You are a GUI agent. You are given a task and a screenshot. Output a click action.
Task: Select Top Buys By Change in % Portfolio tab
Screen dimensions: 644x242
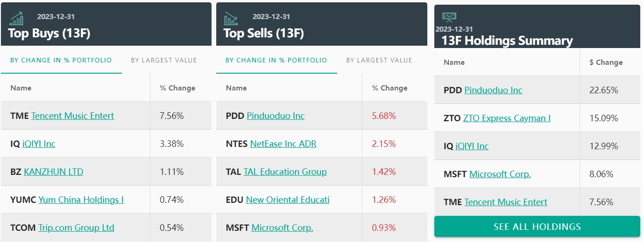coord(61,60)
